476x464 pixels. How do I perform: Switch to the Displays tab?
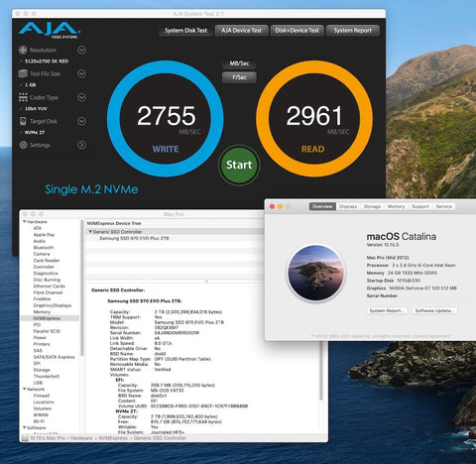point(348,206)
